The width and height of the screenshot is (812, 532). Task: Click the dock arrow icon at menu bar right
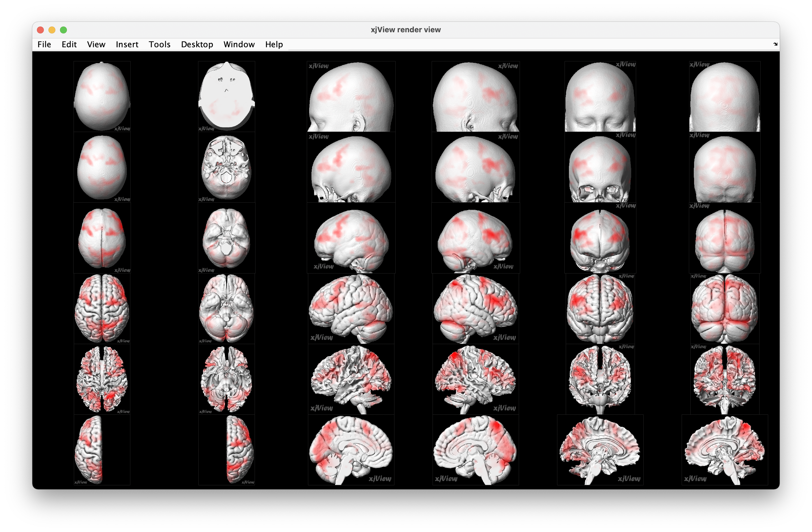[x=775, y=44]
